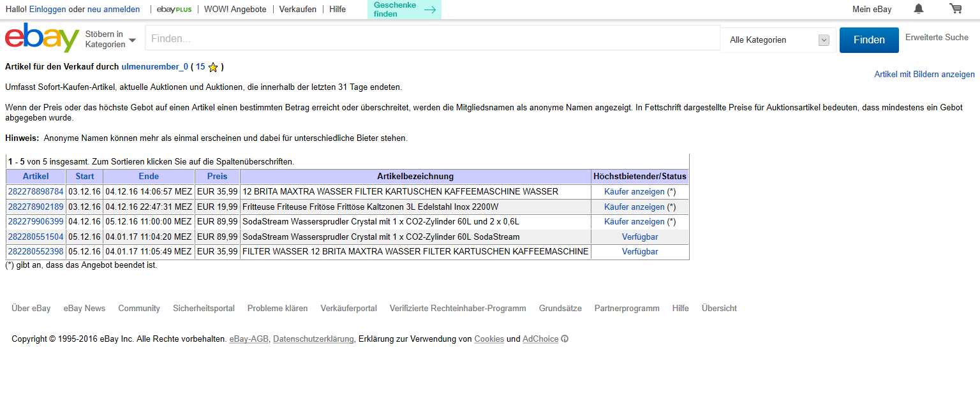Open Über eBay in the footer
This screenshot has height=417, width=980.
pos(31,309)
